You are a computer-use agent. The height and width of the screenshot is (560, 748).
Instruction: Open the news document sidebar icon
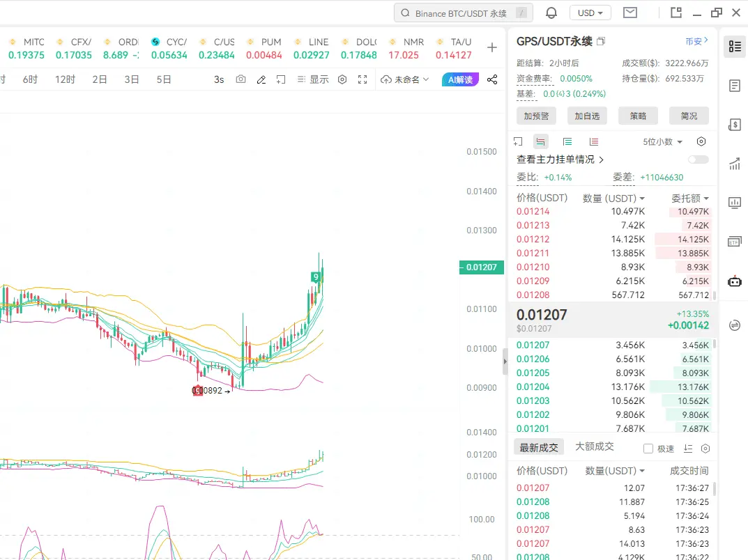click(735, 86)
